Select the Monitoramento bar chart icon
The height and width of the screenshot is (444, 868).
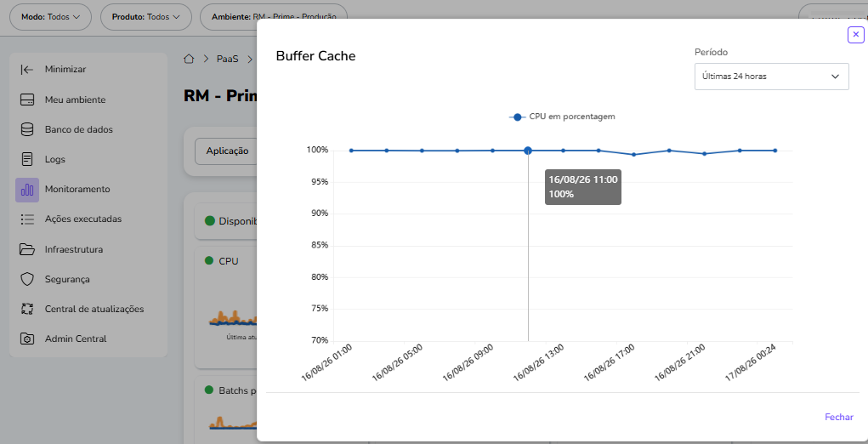pos(27,190)
